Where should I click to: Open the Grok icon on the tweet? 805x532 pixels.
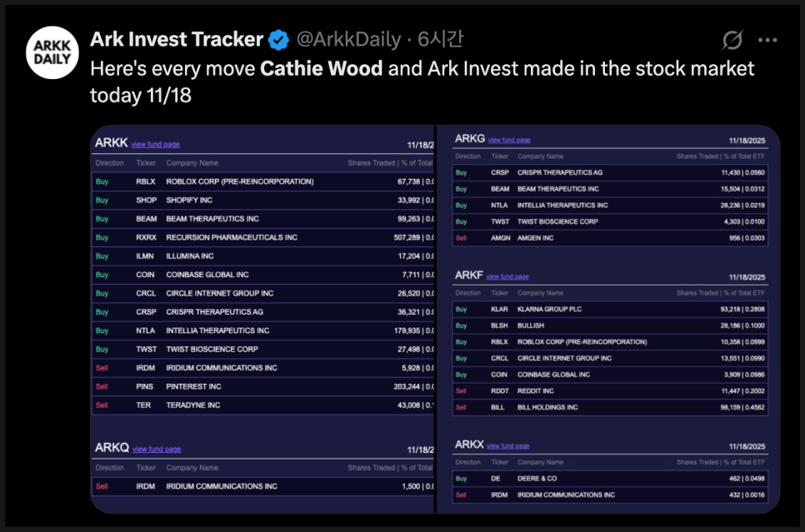(x=732, y=40)
